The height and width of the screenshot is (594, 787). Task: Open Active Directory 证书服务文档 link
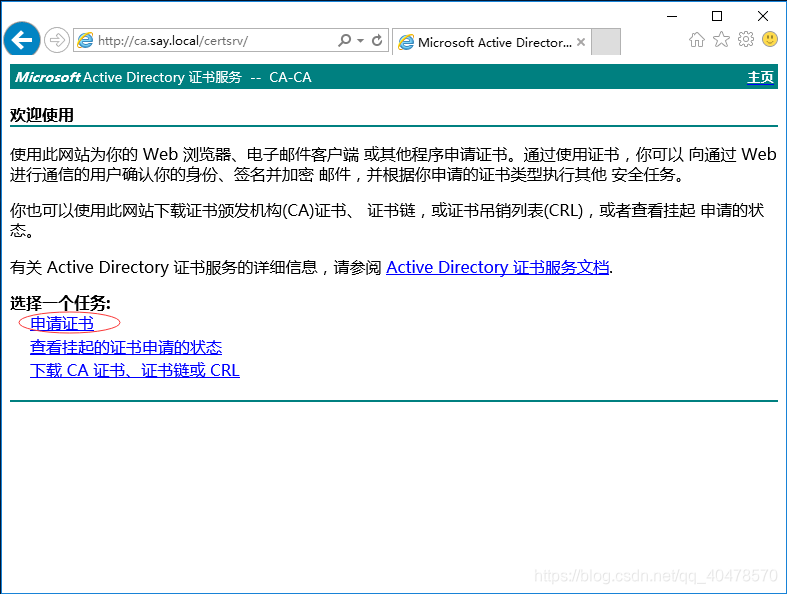497,267
